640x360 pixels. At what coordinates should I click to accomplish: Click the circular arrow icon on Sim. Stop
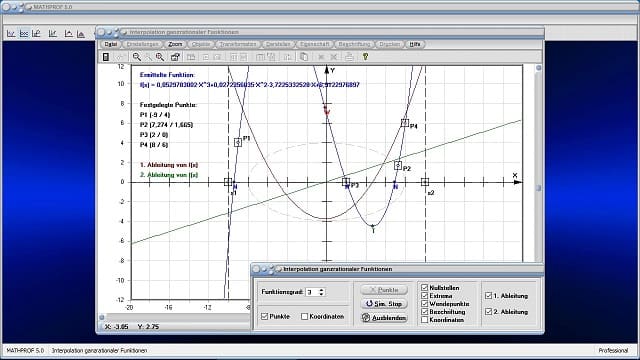click(x=369, y=303)
